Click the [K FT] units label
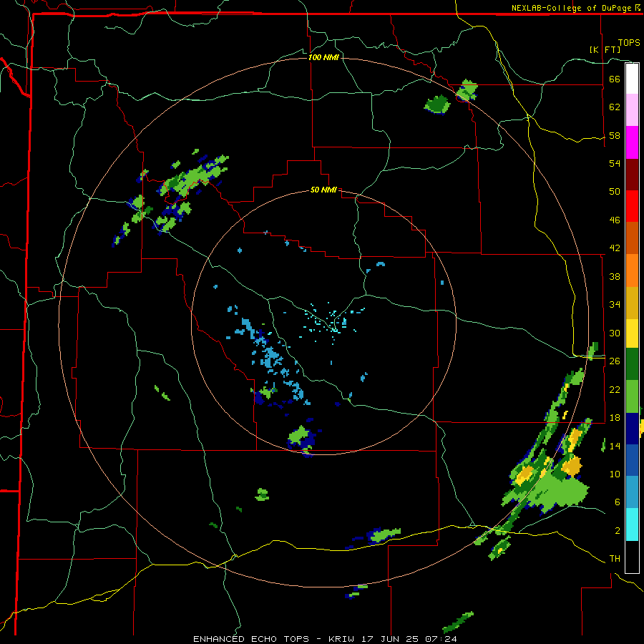The height and width of the screenshot is (644, 644). coord(605,49)
